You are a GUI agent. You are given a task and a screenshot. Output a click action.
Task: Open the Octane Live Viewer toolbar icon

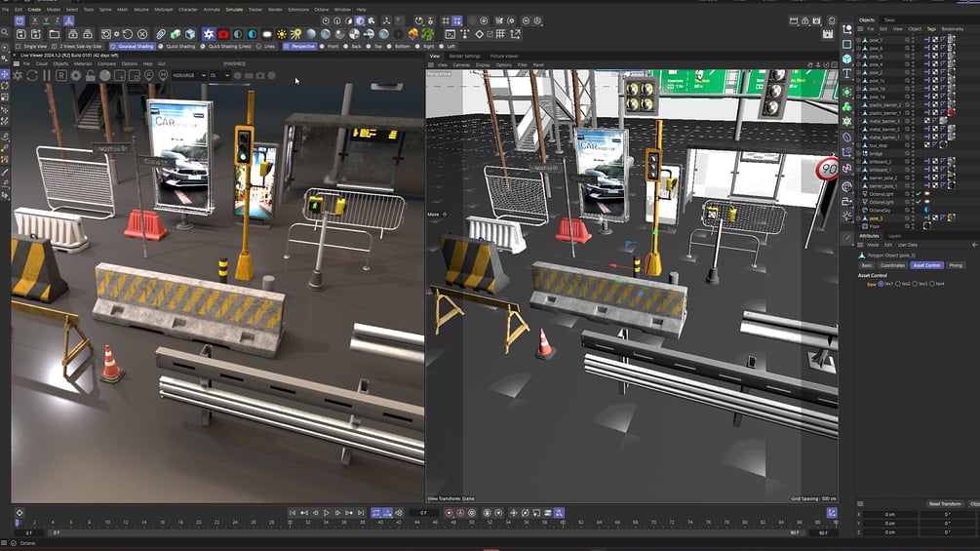[209, 34]
